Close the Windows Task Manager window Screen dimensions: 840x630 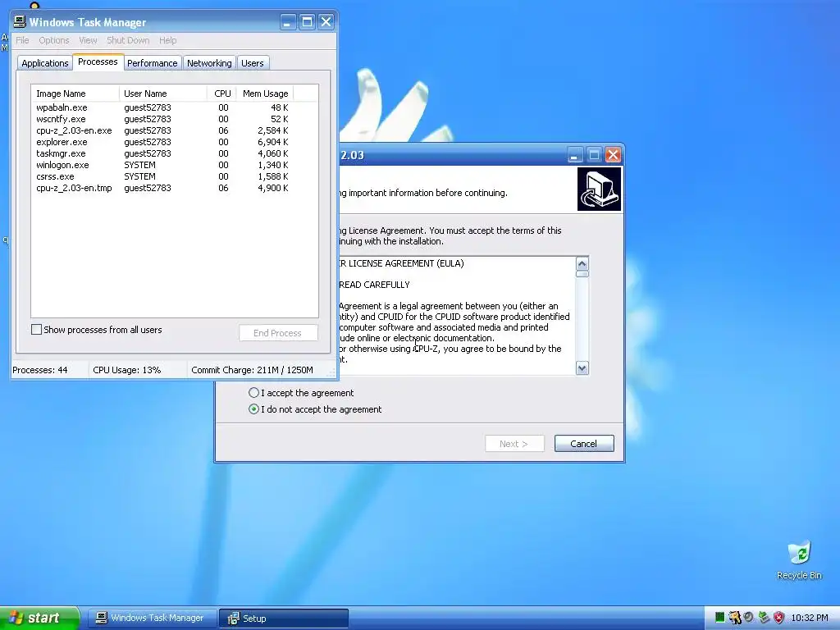point(326,22)
